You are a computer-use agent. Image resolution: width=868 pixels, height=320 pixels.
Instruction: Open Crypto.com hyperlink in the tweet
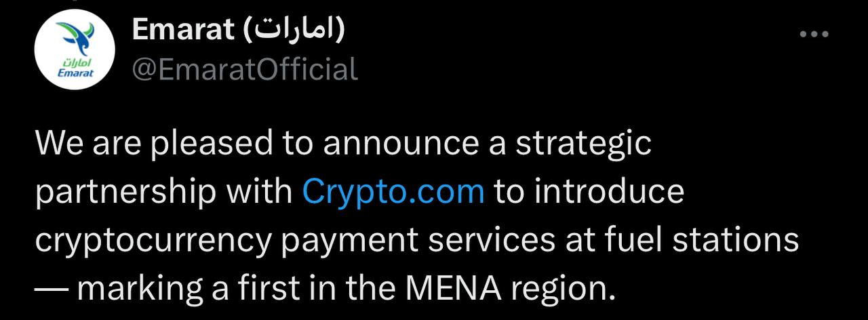[393, 193]
